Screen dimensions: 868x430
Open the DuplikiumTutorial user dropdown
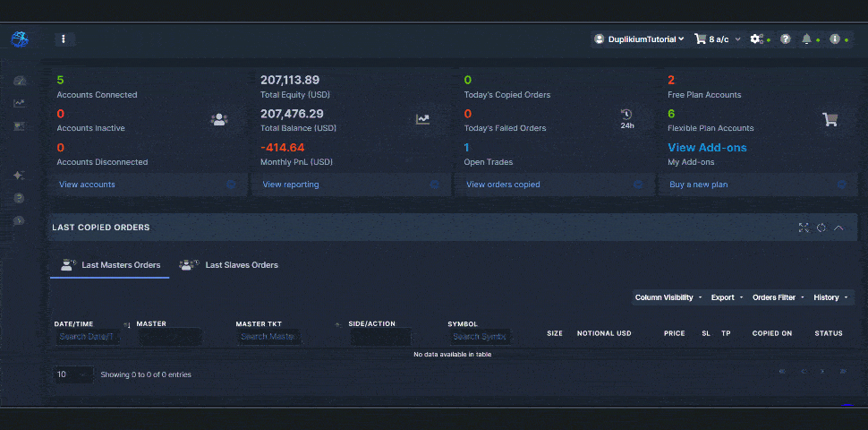(x=640, y=39)
